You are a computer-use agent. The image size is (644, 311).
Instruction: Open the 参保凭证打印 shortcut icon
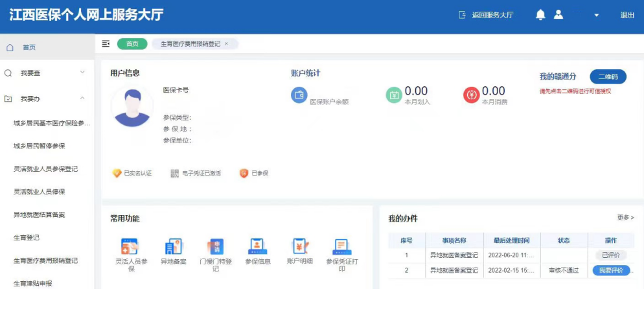point(341,246)
